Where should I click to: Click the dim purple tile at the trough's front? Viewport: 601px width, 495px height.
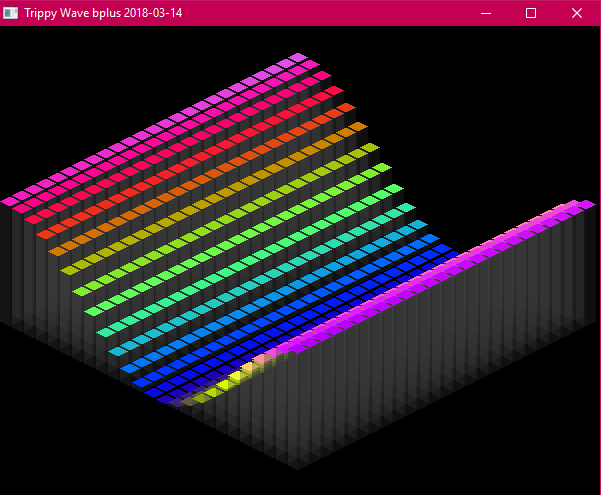click(178, 402)
